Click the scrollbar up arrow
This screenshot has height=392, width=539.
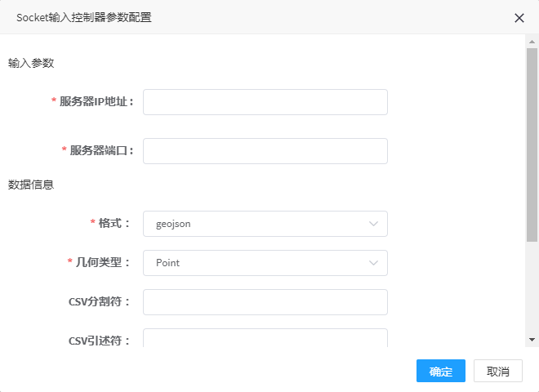(x=532, y=42)
